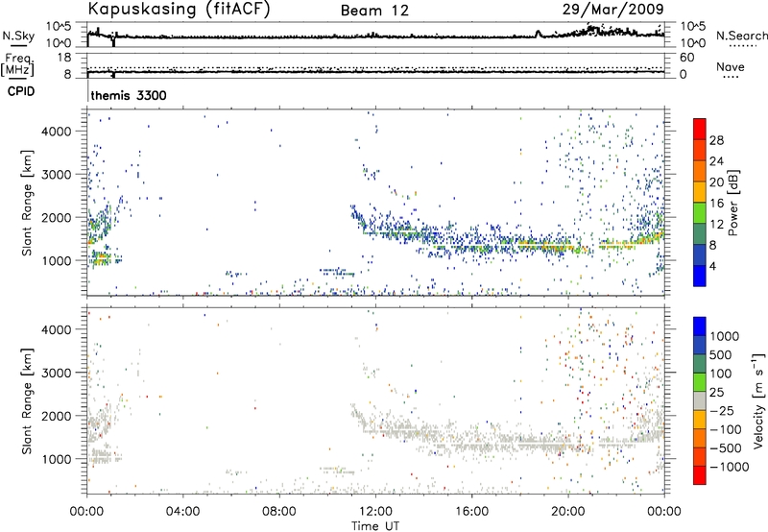Viewport: 768px width, 532px height.
Task: Click the Beam 12 label
Action: point(374,11)
